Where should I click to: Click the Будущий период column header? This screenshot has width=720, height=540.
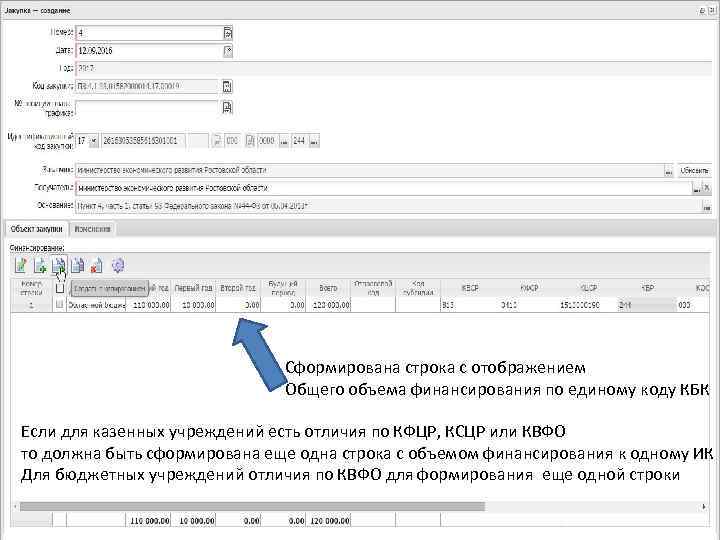click(x=283, y=288)
